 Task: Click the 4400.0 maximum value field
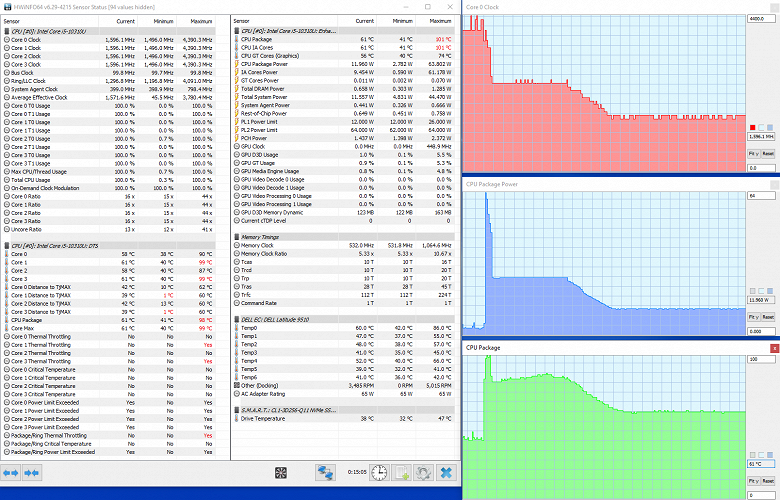pyautogui.click(x=761, y=19)
